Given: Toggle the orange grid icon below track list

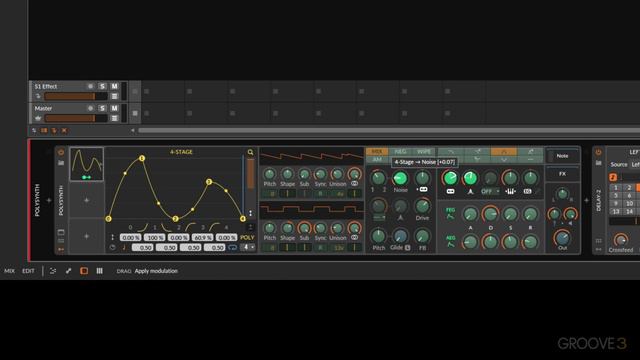Looking at the screenshot, I should pos(44,131).
